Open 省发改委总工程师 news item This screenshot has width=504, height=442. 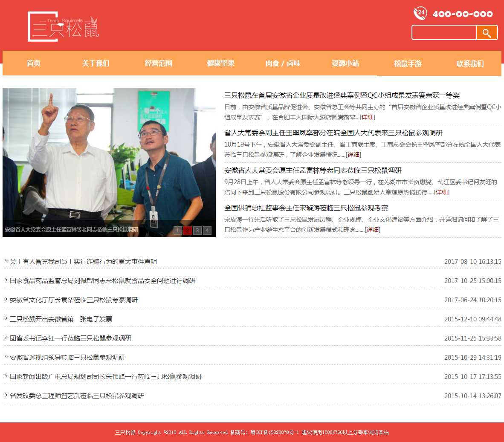[77, 396]
